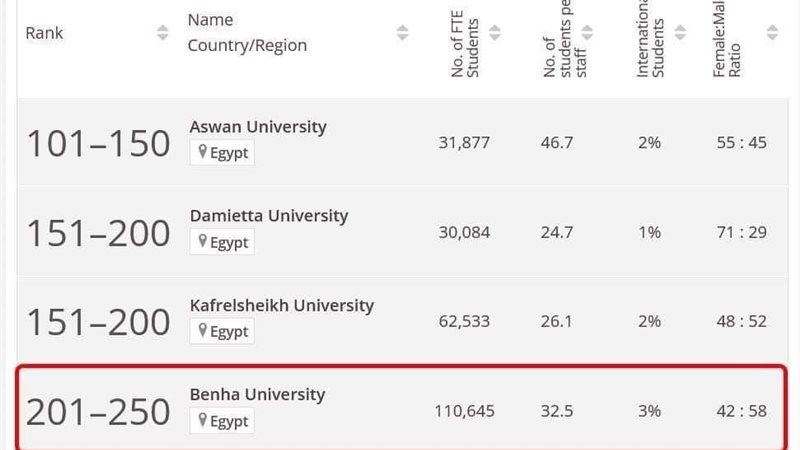This screenshot has height=450, width=800.
Task: Select Egypt tag under Damietta University
Action: [222, 242]
